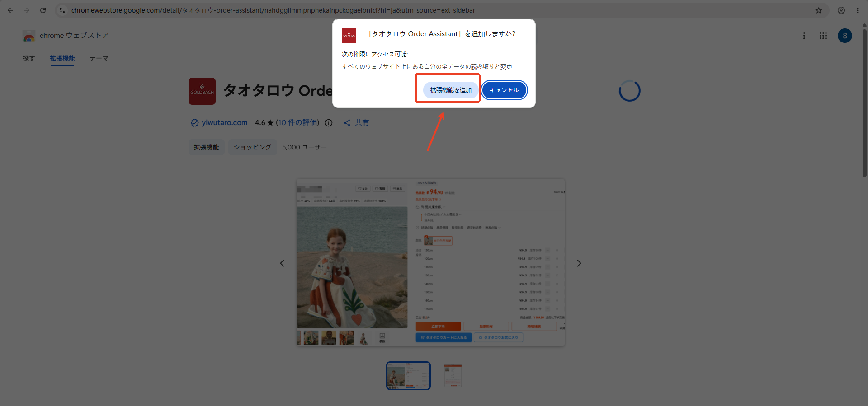Switch to the 拡張機能 tab

tap(62, 58)
